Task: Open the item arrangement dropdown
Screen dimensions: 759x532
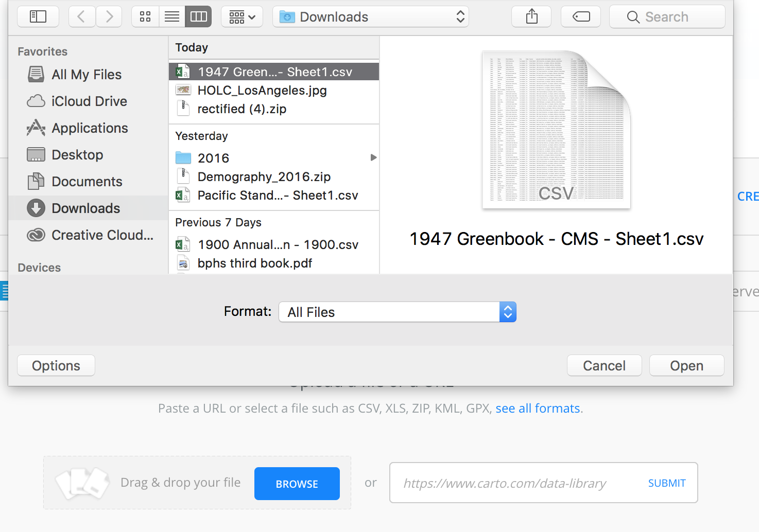Action: [242, 16]
